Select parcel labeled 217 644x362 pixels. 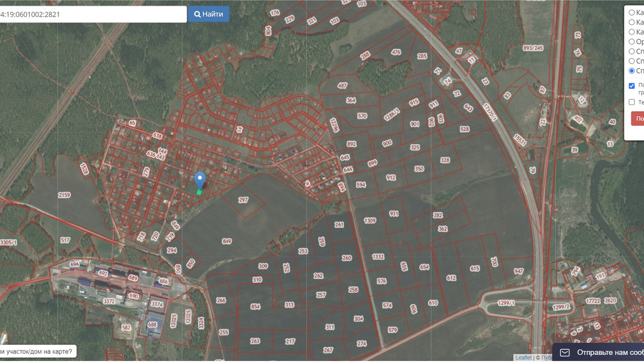tap(290, 341)
